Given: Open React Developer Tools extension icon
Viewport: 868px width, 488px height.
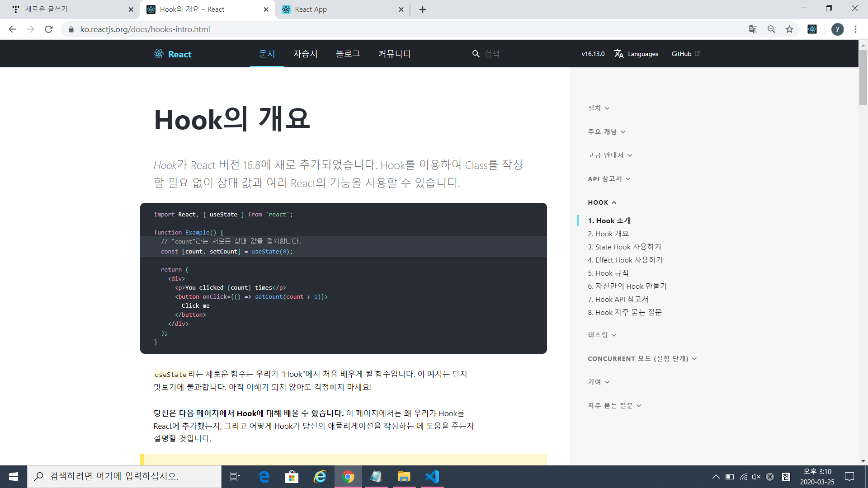Looking at the screenshot, I should (812, 29).
